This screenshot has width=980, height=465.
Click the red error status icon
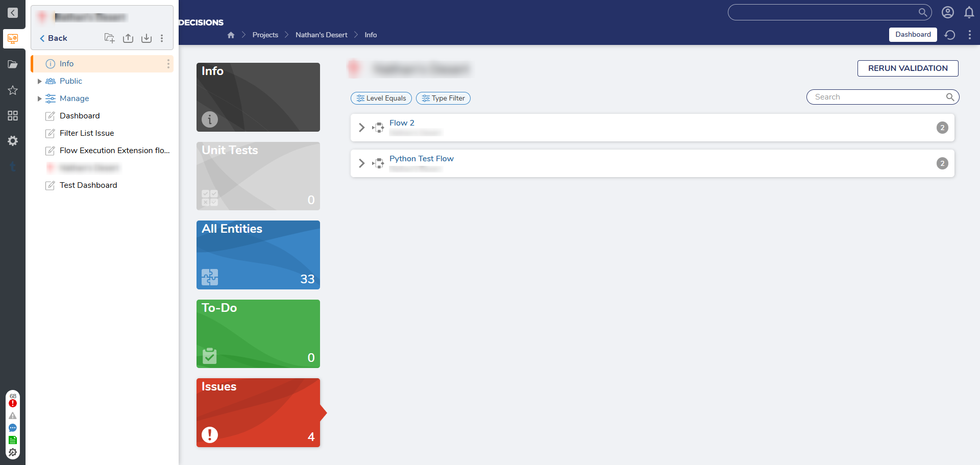(x=13, y=403)
